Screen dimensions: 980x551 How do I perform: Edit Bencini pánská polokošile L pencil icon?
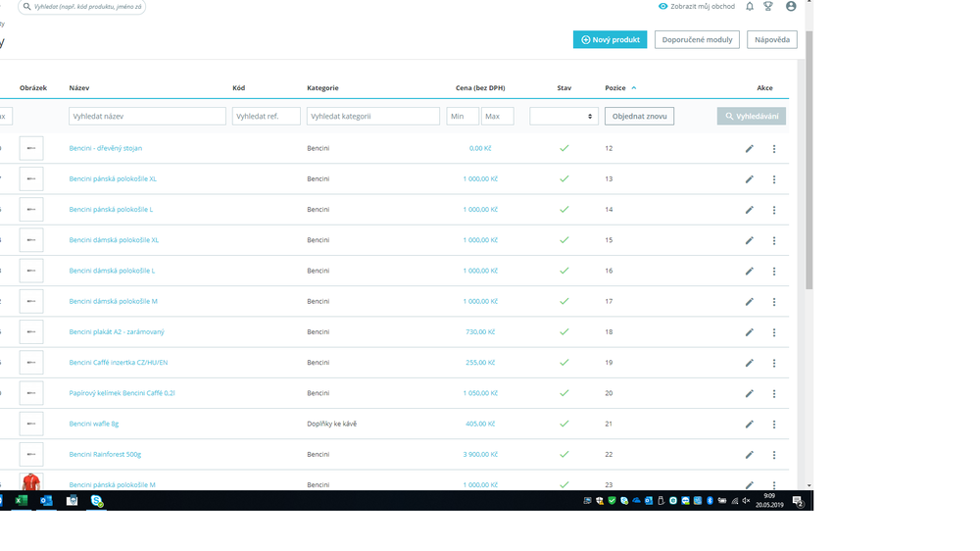click(750, 210)
